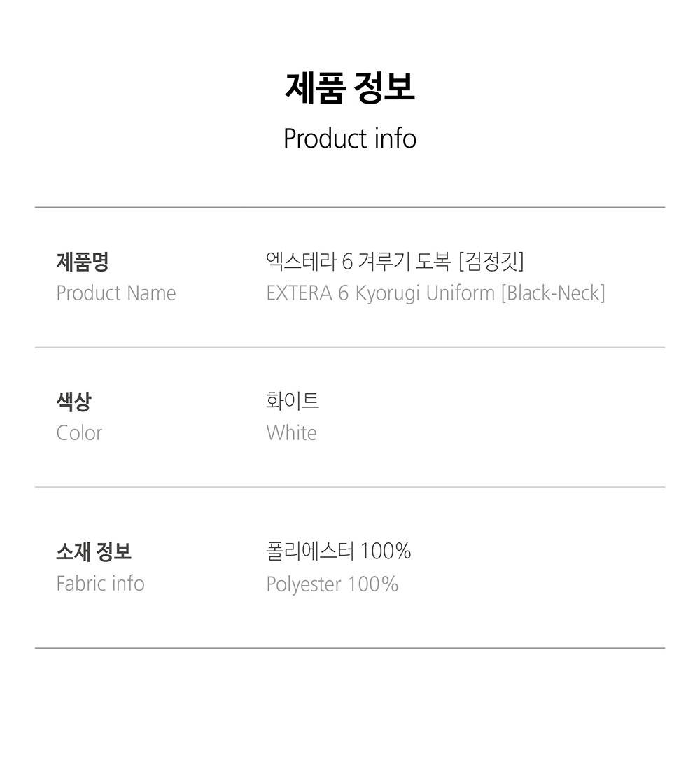
Task: Select the 제품명 row label
Action: 83,262
